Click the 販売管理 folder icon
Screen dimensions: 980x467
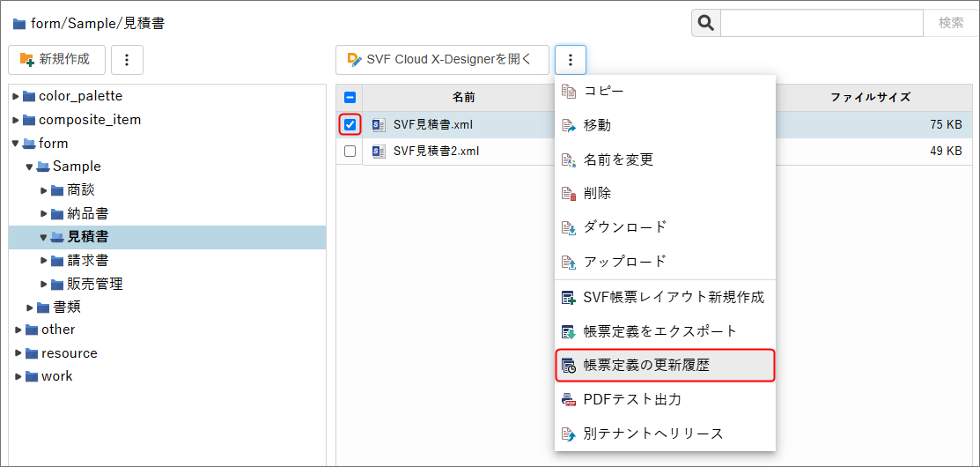[57, 284]
